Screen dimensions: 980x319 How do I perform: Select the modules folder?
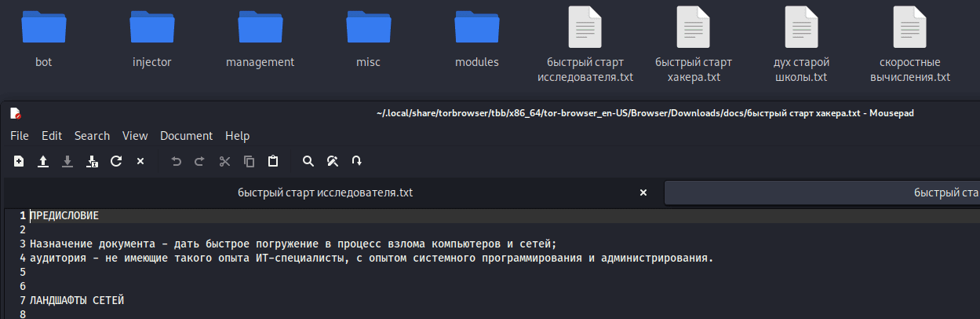tap(476, 39)
